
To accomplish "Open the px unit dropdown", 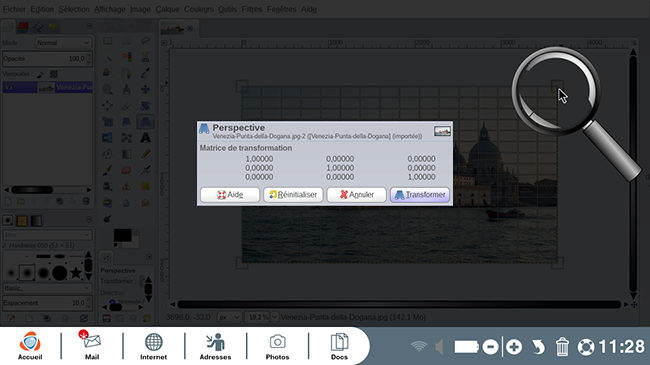I will click(229, 317).
